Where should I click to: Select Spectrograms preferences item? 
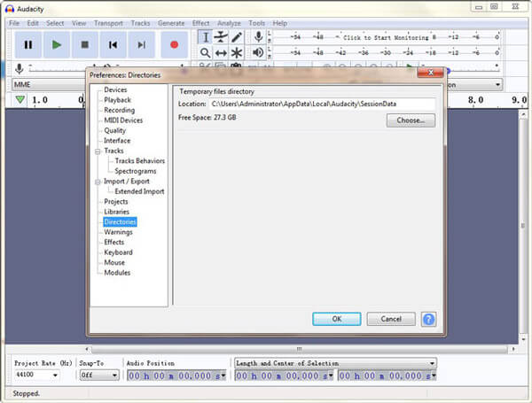coord(136,171)
